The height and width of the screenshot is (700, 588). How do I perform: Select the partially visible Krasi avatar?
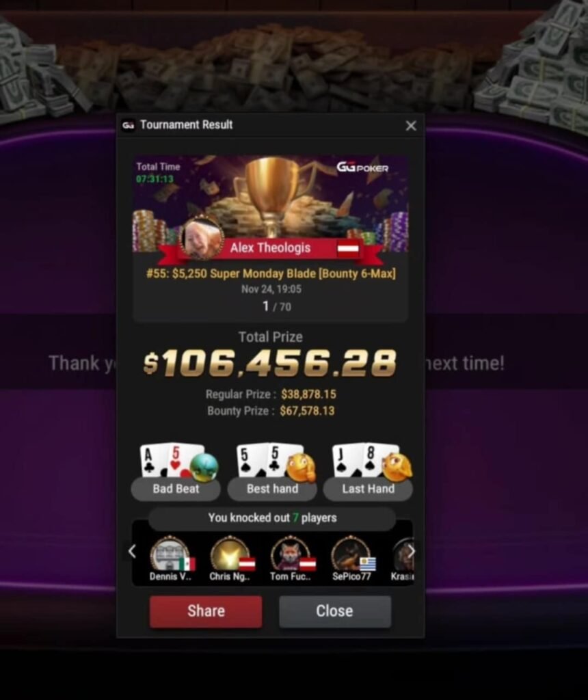click(403, 555)
